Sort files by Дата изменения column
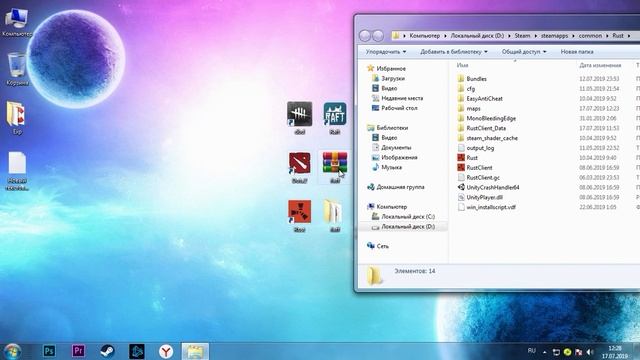 pos(600,65)
